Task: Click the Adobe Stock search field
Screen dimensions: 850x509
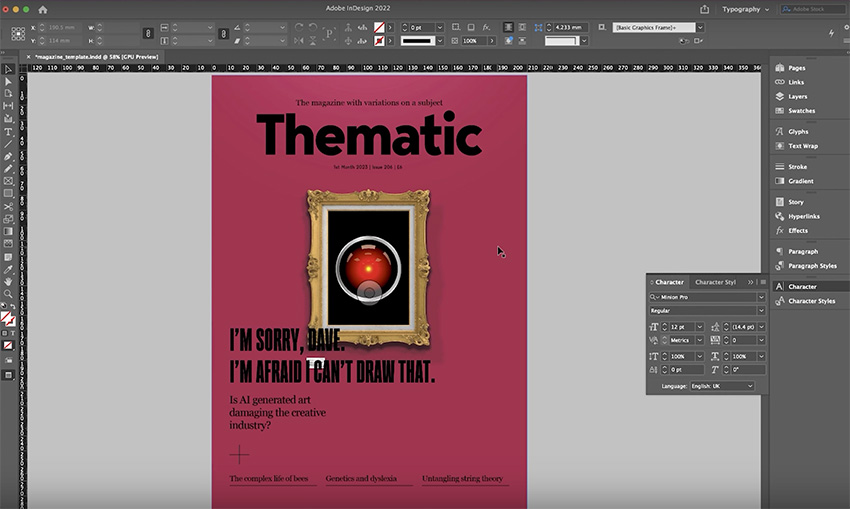Action: [810, 9]
